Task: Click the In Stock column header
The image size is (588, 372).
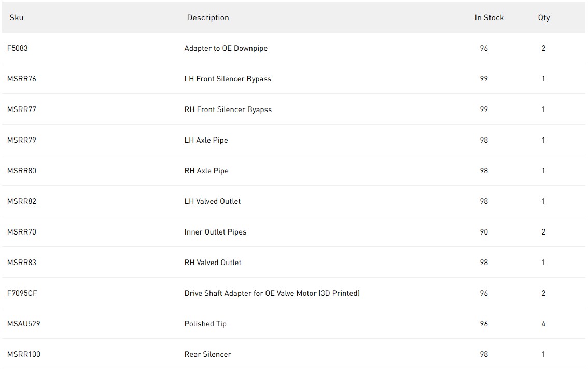Action: click(x=489, y=18)
